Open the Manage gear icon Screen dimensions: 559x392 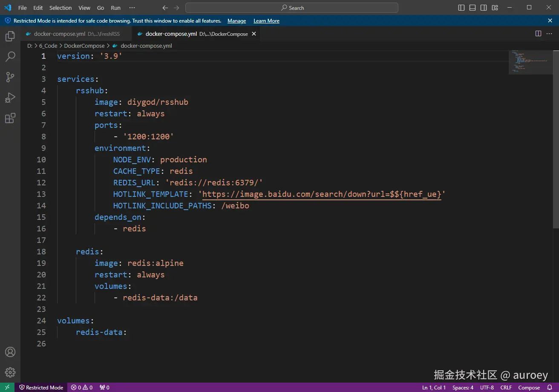(x=10, y=372)
